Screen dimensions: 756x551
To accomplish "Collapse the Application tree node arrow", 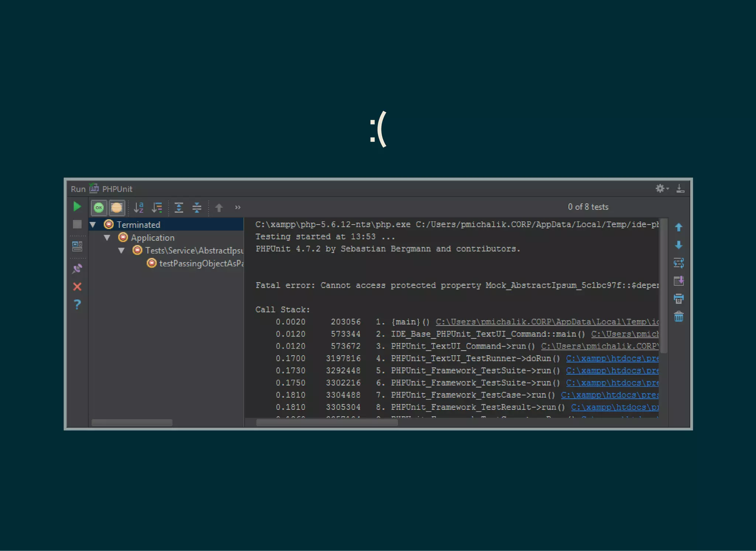I will pos(107,238).
